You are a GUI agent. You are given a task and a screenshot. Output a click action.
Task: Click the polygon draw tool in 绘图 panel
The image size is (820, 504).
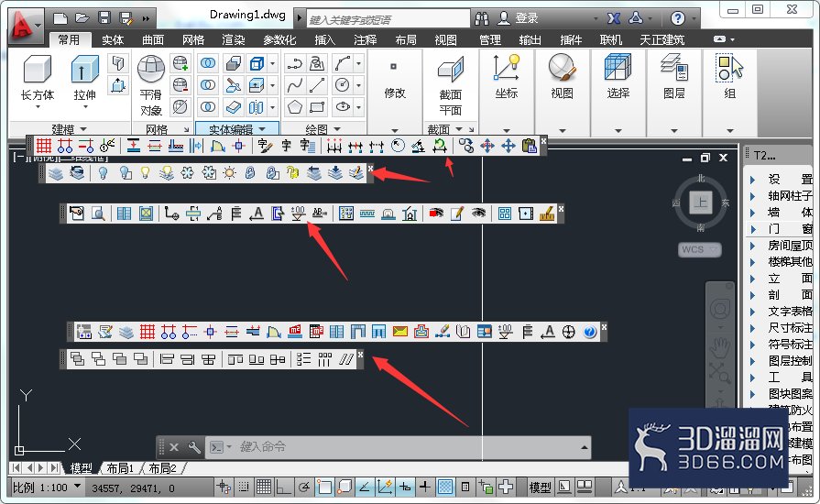tap(295, 106)
